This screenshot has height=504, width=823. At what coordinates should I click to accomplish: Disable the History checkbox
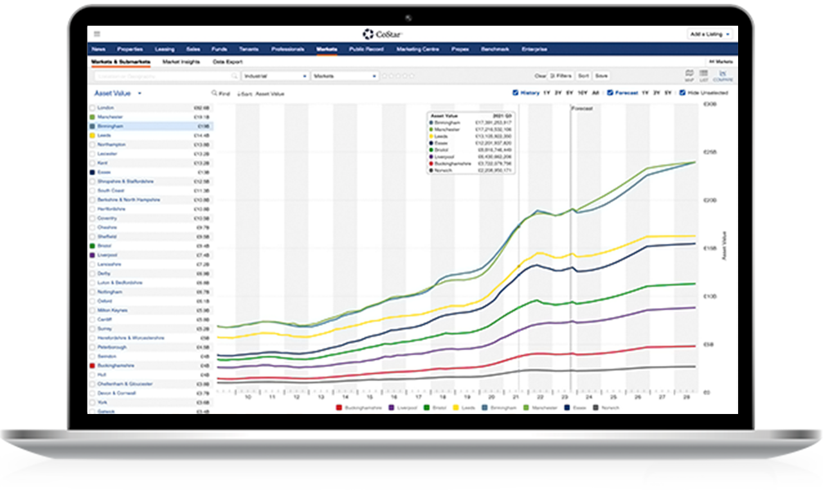(x=514, y=92)
